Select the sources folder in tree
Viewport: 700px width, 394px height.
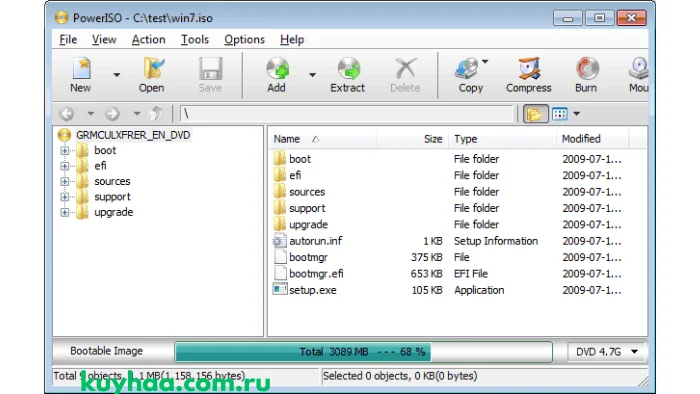(112, 182)
